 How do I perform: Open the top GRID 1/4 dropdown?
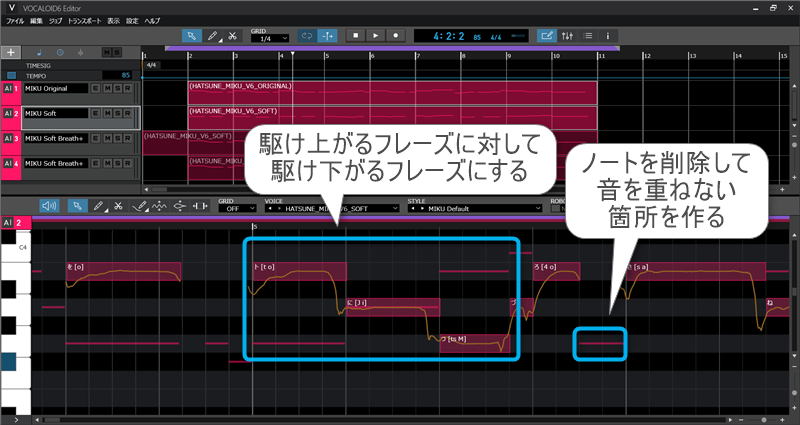coord(270,38)
